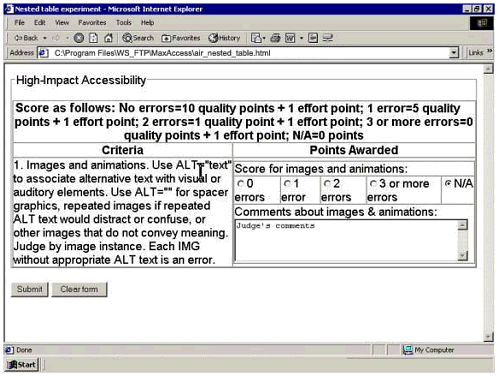Screen dimensions: 499x376
Task: Click the Address bar URL field
Action: point(248,53)
